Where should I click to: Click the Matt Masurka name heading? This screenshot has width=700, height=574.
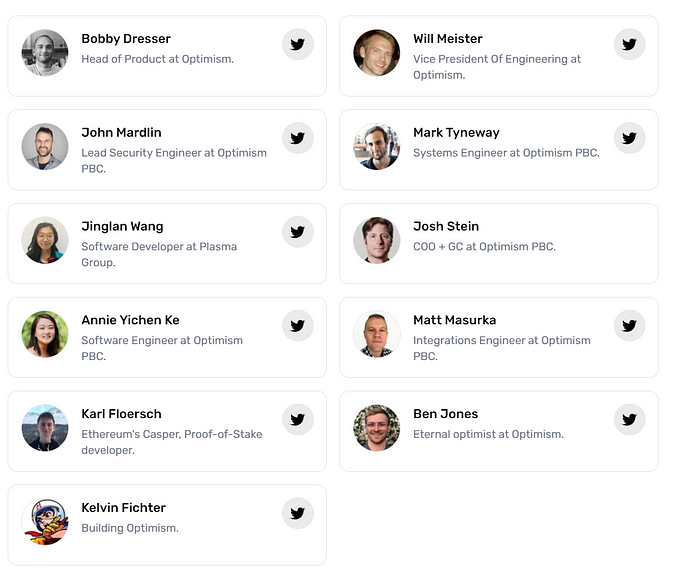tap(454, 321)
